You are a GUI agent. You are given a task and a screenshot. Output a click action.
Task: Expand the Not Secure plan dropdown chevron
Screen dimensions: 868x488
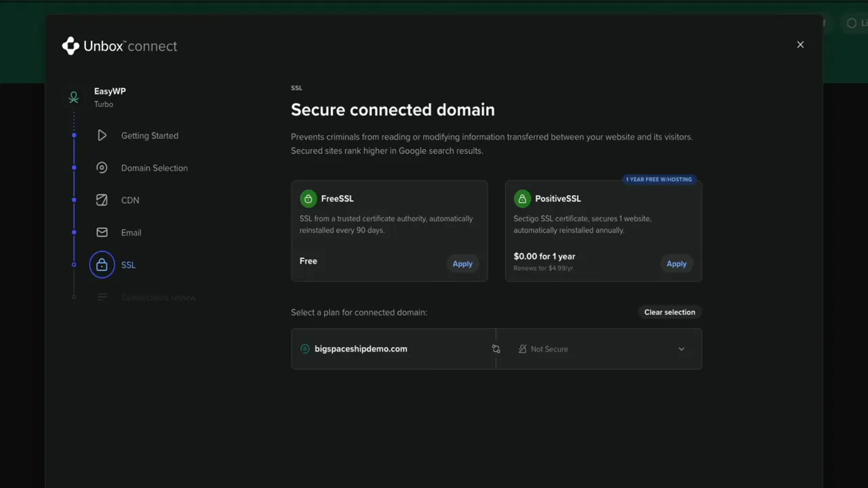click(682, 349)
